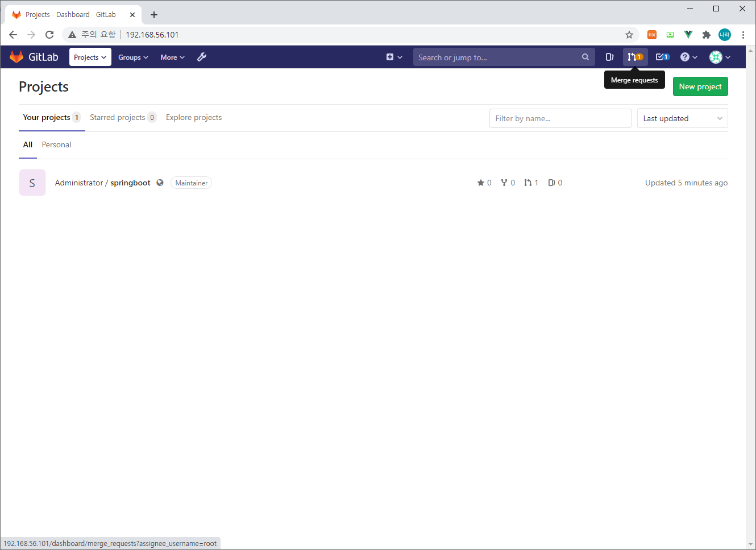Click the New project button
The height and width of the screenshot is (550, 756).
700,86
